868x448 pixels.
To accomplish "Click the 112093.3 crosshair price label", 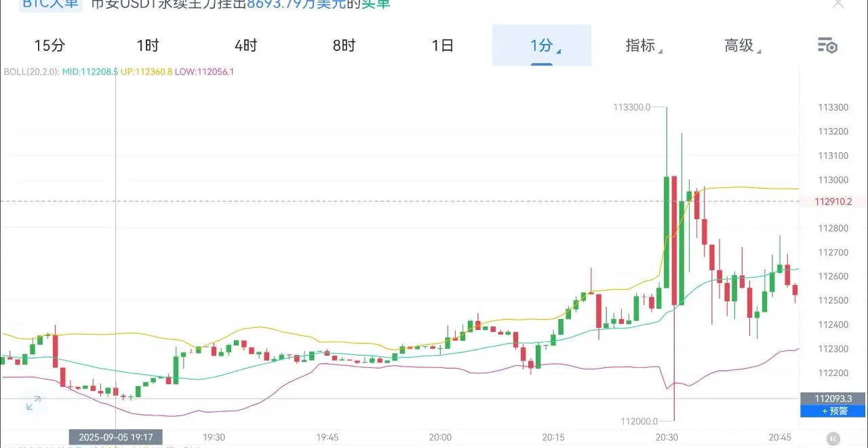I will (833, 398).
